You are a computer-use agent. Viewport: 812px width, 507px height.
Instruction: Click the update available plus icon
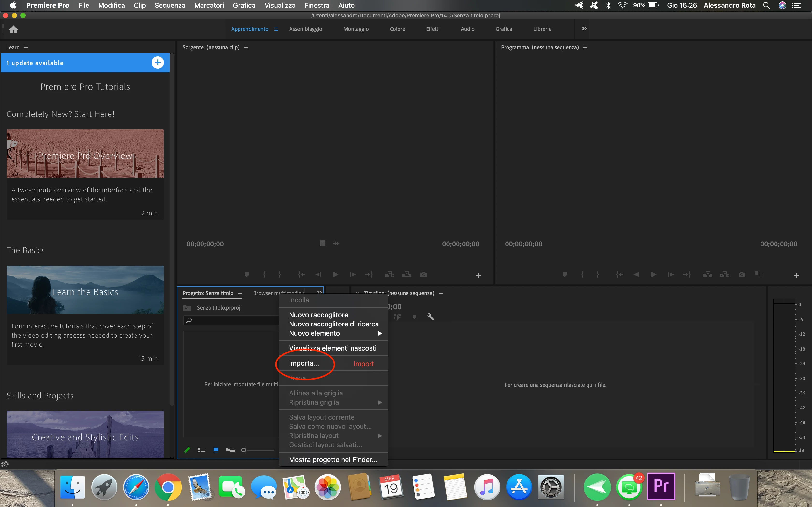pyautogui.click(x=157, y=63)
